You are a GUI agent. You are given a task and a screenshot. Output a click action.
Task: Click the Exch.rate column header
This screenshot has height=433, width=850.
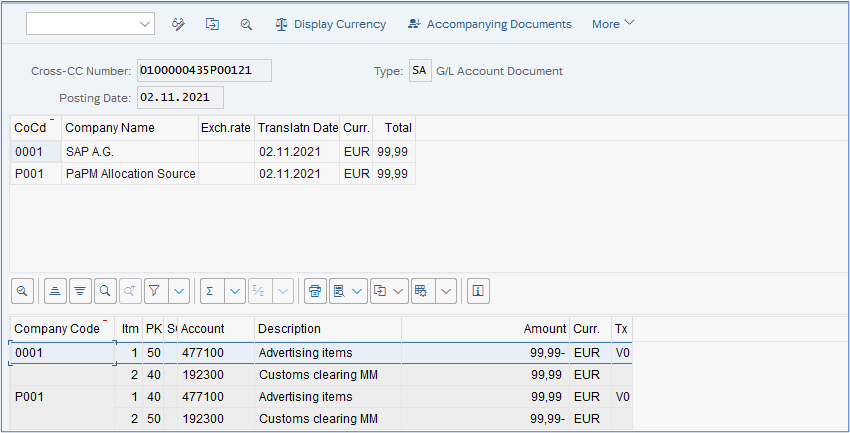(226, 128)
